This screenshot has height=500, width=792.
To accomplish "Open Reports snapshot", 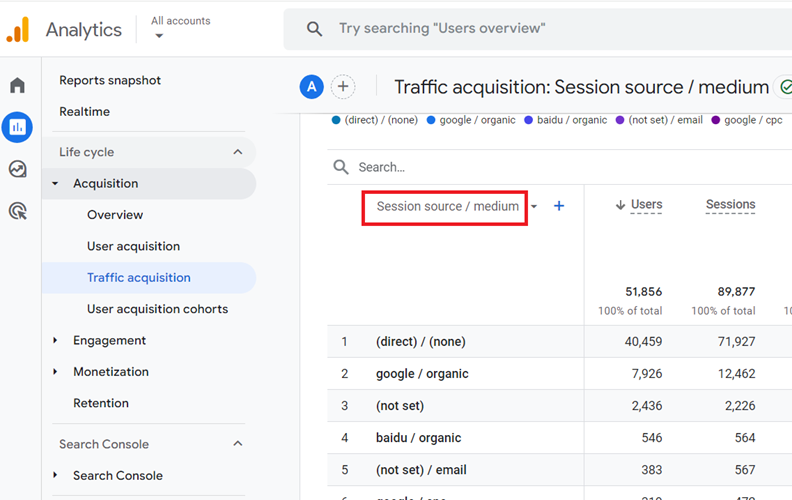I will coord(110,80).
